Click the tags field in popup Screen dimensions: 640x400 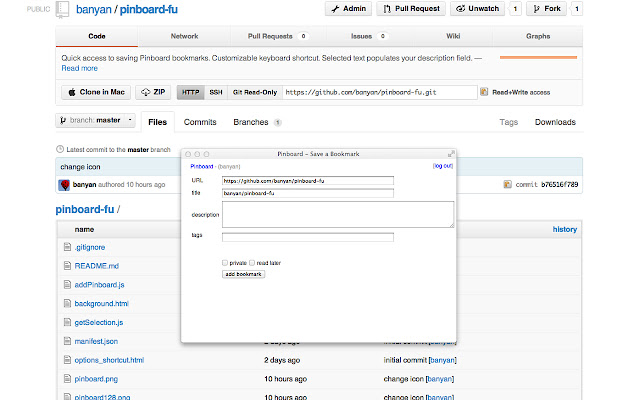(308, 237)
